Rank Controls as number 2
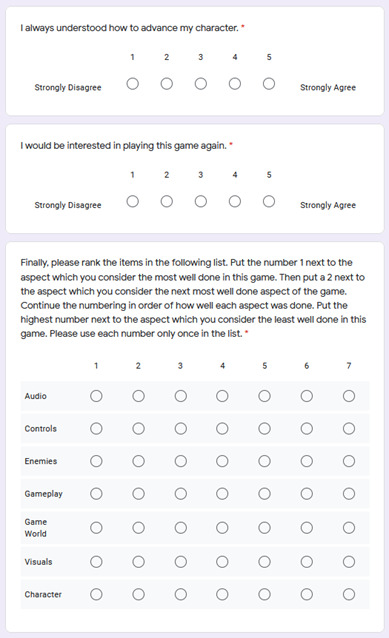Image resolution: width=389 pixels, height=638 pixels. pyautogui.click(x=138, y=428)
